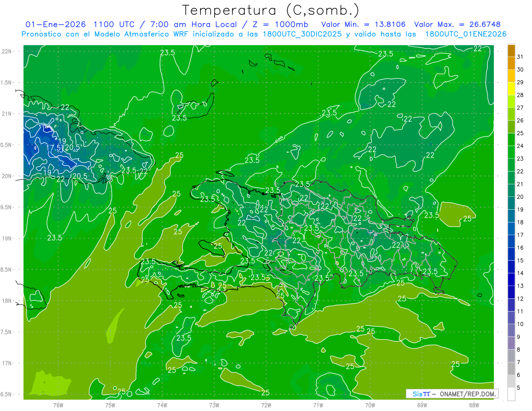Click the '71W' longitude axis label
Image resolution: width=532 pixels, height=411 pixels.
318,405
